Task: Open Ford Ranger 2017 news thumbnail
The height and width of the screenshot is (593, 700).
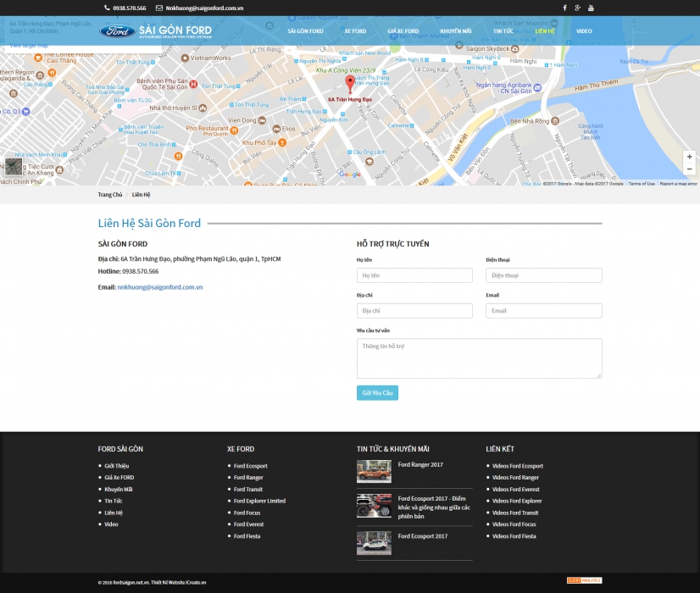Action: pos(374,472)
